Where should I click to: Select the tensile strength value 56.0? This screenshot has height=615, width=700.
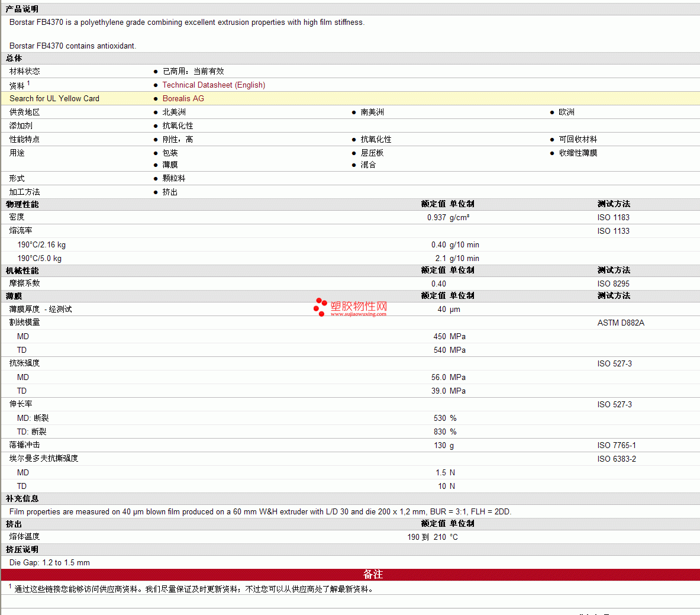click(x=439, y=378)
